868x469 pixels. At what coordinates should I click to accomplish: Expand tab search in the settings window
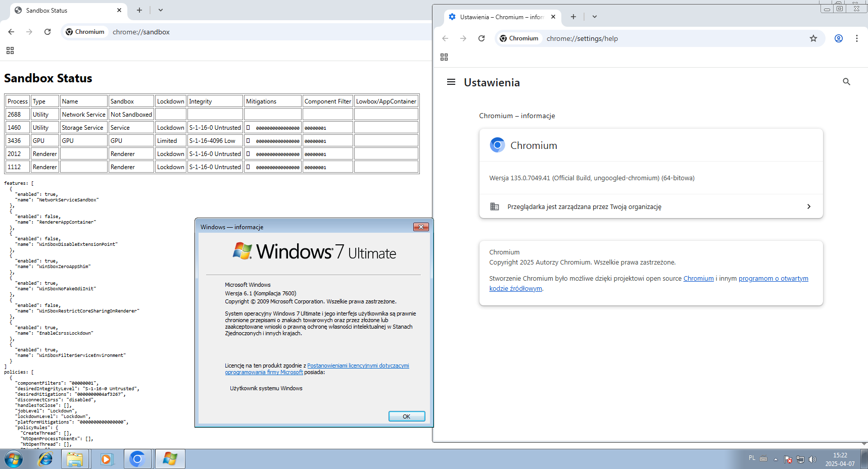595,17
